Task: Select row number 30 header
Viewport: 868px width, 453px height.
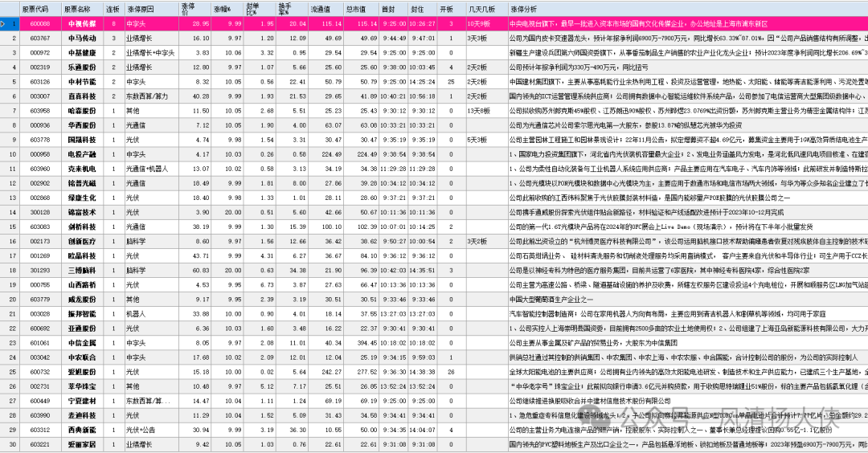Action: pyautogui.click(x=11, y=444)
